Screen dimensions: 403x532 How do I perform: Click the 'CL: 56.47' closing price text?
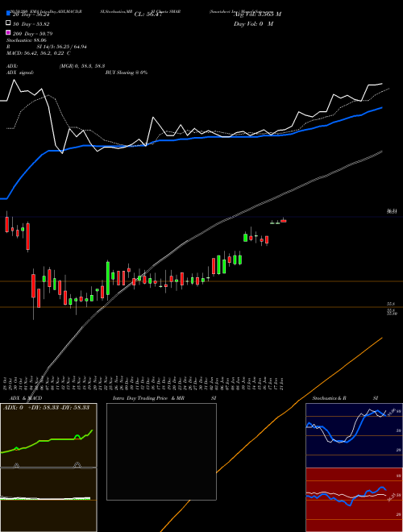[147, 15]
